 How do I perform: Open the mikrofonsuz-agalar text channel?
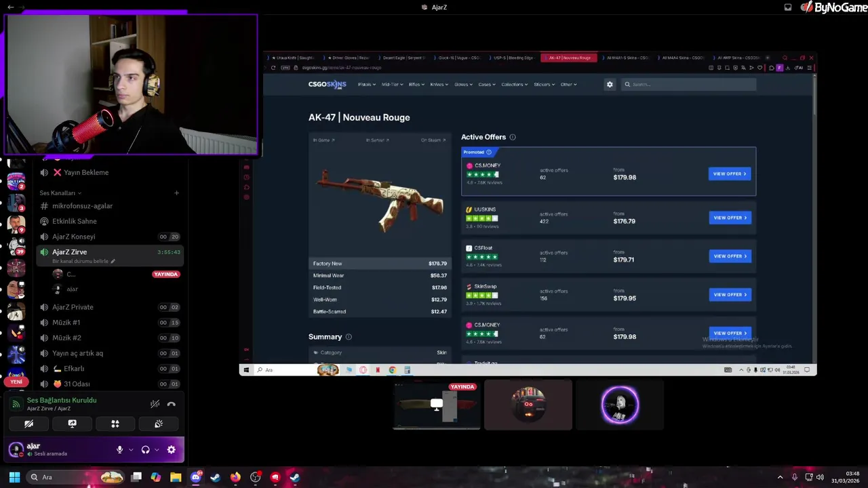[x=108, y=206]
